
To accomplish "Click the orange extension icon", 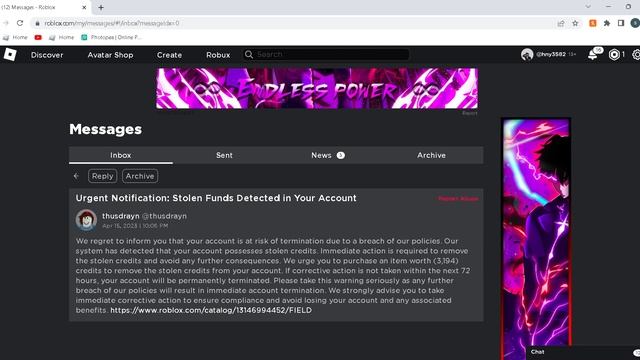I will (593, 23).
